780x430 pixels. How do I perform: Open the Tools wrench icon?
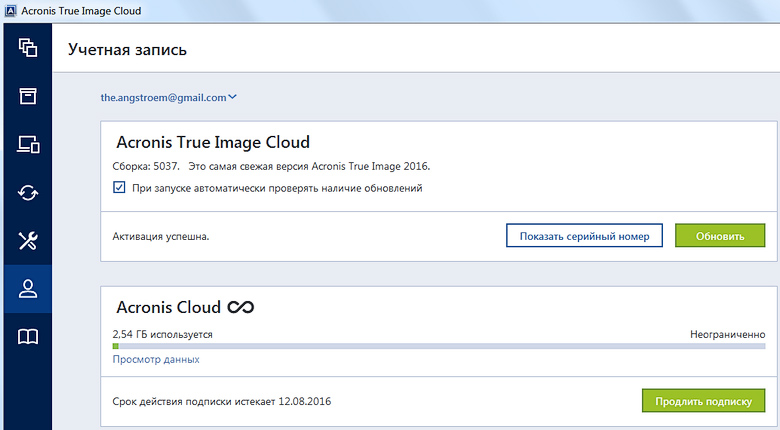28,241
